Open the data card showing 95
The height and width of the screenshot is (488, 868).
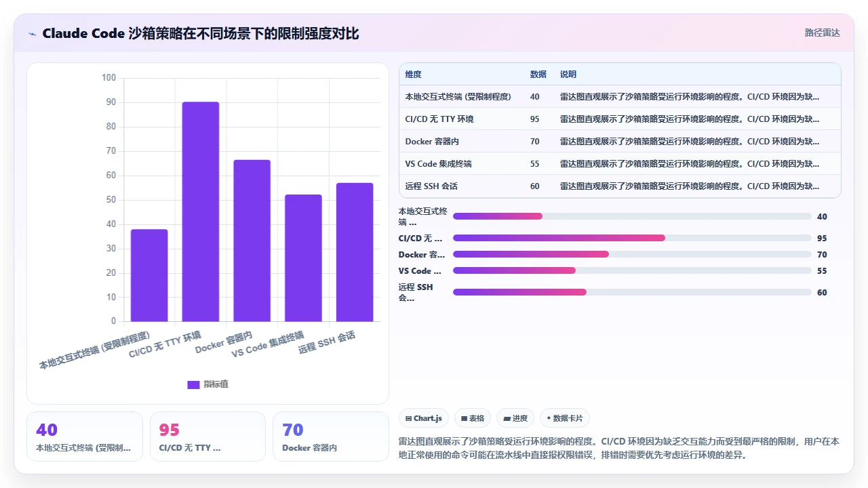[208, 436]
